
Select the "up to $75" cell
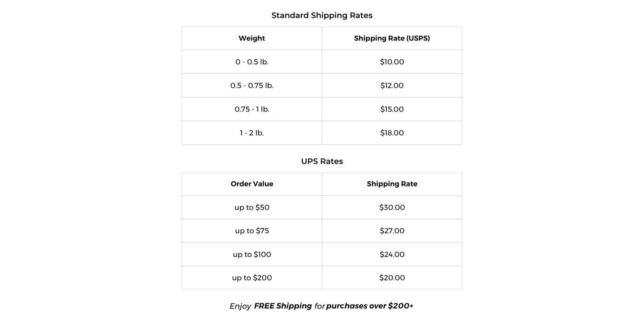pyautogui.click(x=252, y=231)
